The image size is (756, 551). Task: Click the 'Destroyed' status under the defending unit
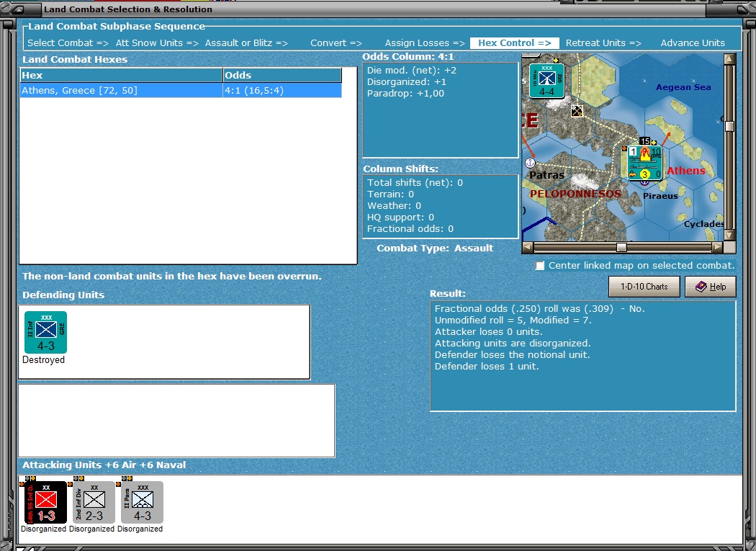pyautogui.click(x=43, y=360)
